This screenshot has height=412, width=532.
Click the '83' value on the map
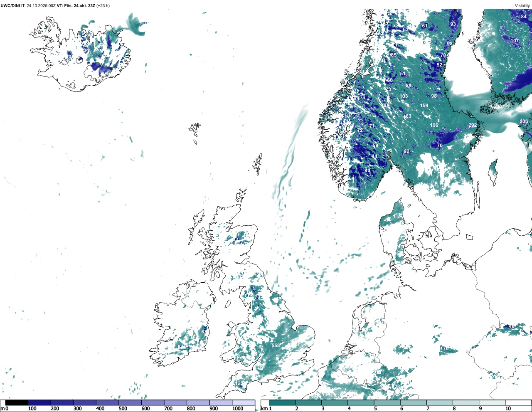409,116
